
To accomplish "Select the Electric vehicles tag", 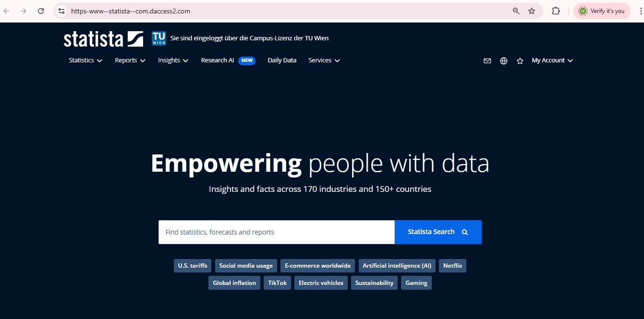I will tap(321, 283).
